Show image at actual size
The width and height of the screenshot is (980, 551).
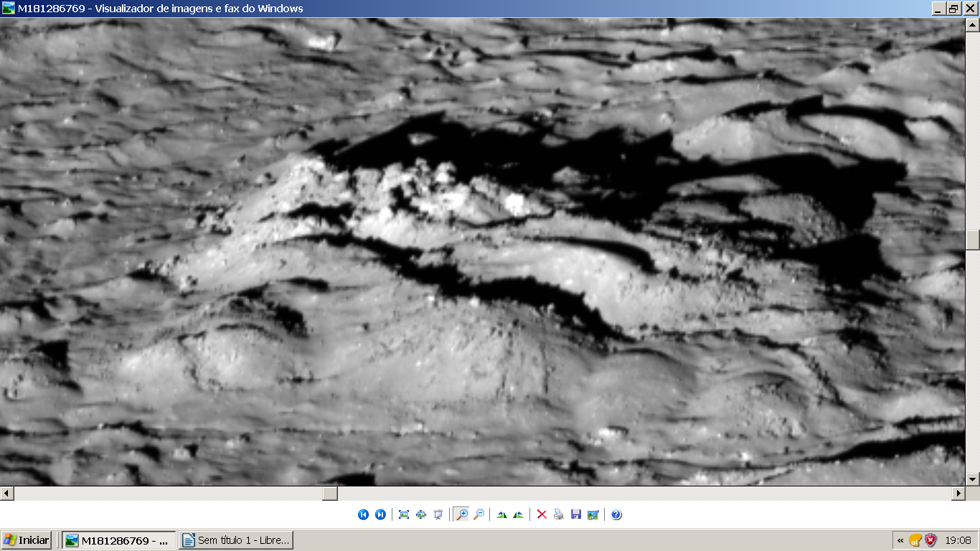pos(421,514)
